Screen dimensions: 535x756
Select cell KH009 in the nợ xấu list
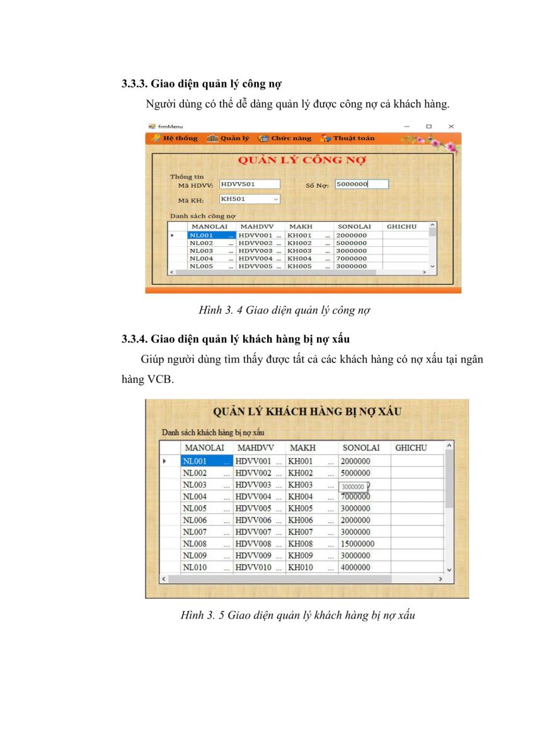tap(311, 556)
